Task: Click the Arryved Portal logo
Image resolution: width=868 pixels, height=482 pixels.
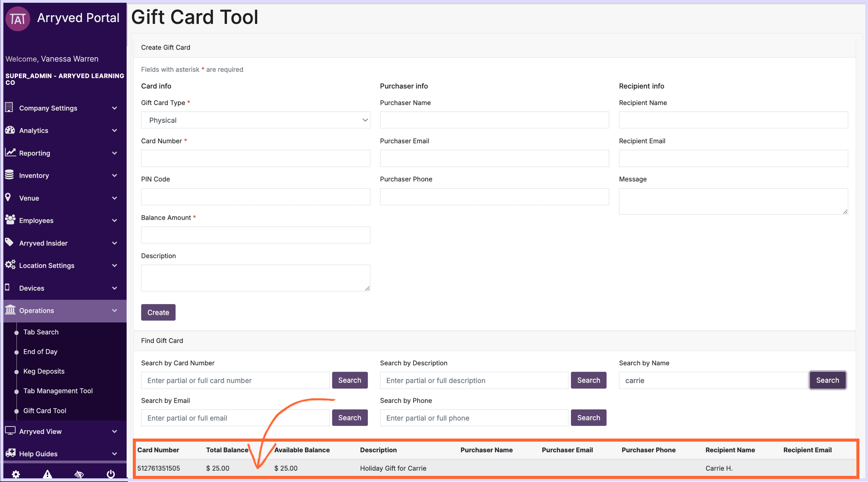Action: click(18, 19)
